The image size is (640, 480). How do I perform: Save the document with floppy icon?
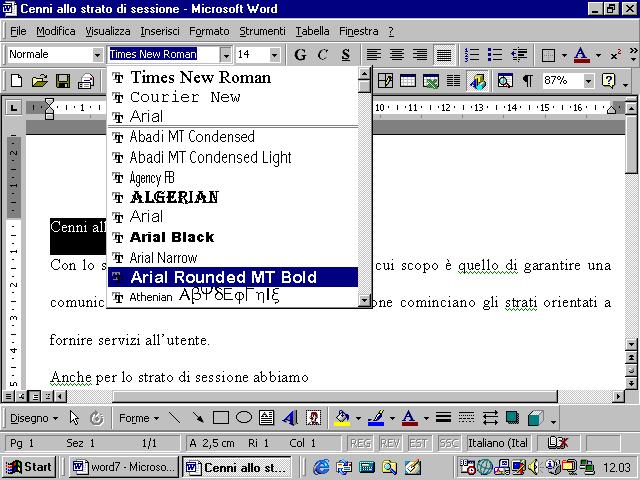click(63, 80)
